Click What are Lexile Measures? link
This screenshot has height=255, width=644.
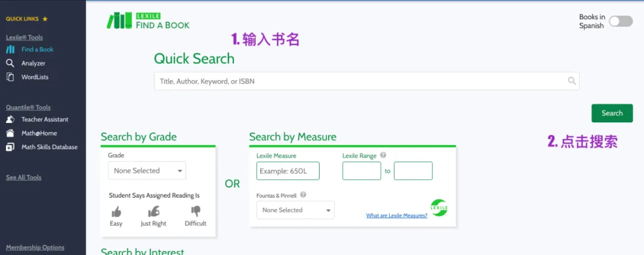point(397,215)
